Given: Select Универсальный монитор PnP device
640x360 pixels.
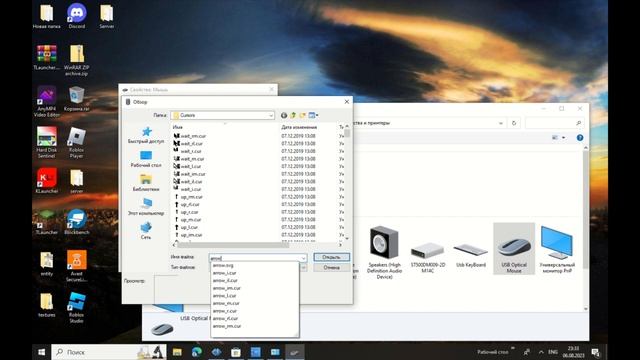Looking at the screenshot, I should coord(557,249).
